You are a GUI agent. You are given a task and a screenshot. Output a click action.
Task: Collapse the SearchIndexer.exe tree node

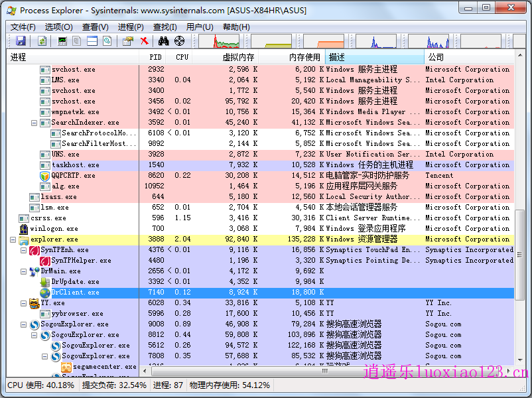[x=34, y=123]
